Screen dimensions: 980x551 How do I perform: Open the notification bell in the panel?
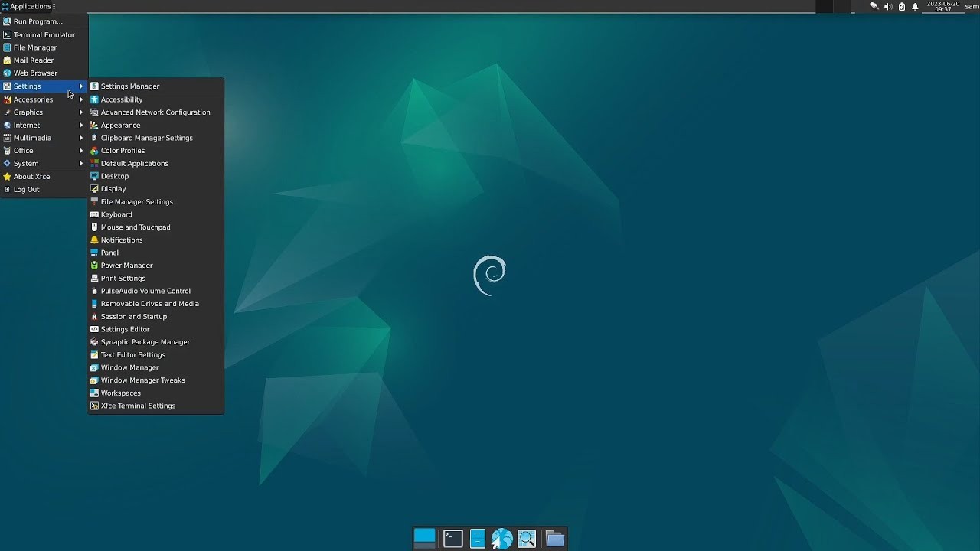coord(915,6)
